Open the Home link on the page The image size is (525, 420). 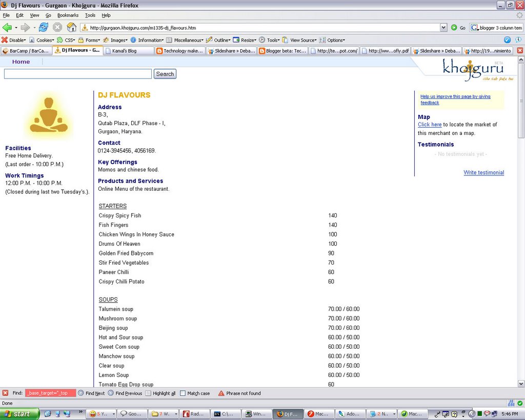21,62
